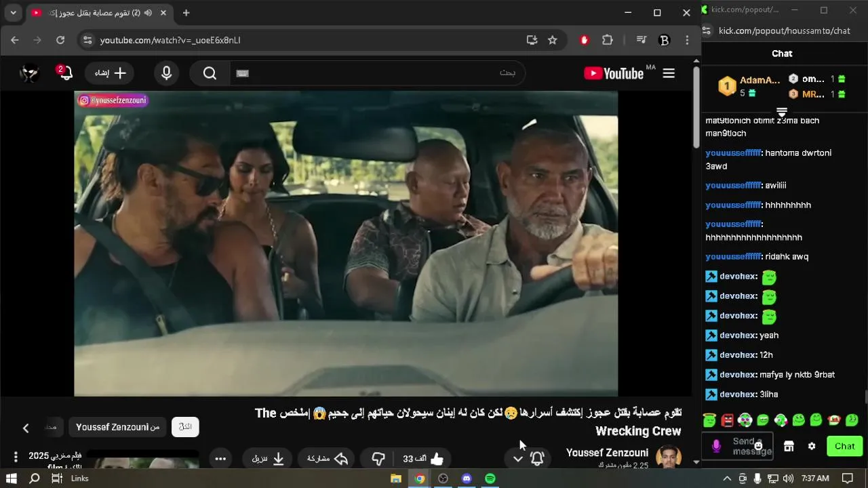Screen dimensions: 868x488
Task: Open Discord from taskbar
Action: (x=467, y=479)
